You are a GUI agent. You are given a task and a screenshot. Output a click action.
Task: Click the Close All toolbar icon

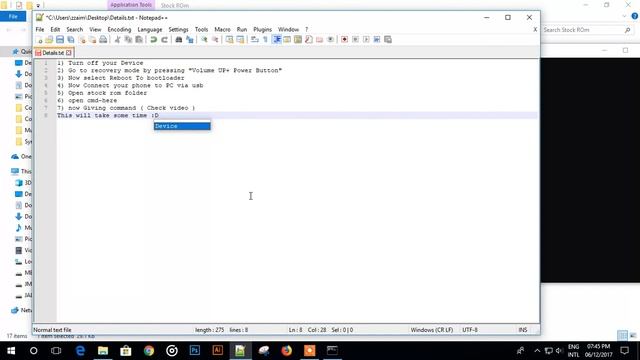(93, 40)
